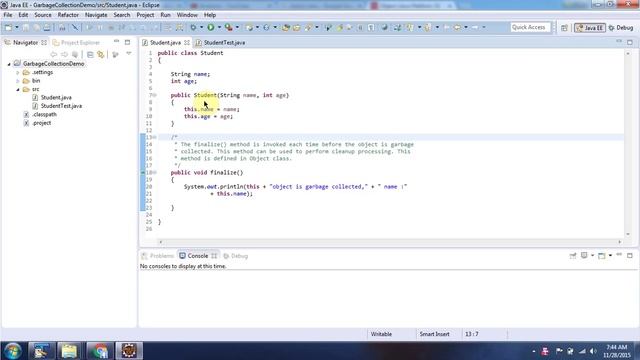This screenshot has height=360, width=640.
Task: Open the Help menu
Action: coord(210,15)
